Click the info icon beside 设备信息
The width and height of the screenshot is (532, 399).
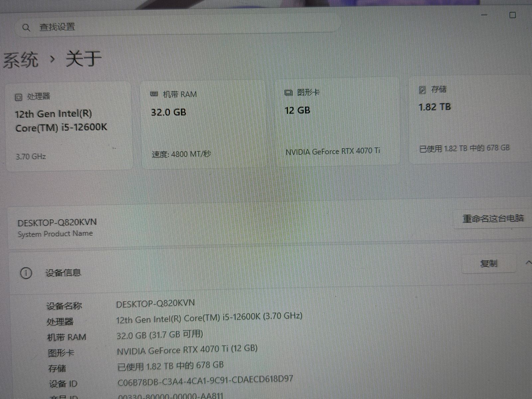click(26, 273)
